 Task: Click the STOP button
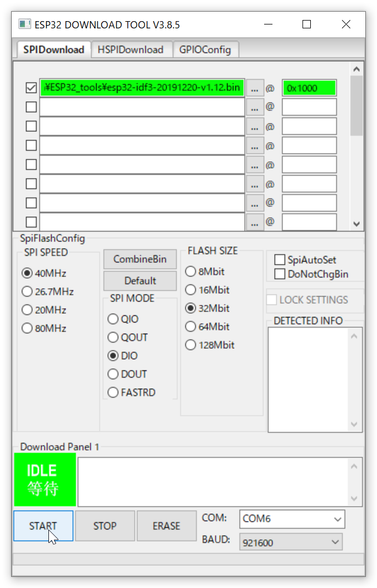click(105, 526)
